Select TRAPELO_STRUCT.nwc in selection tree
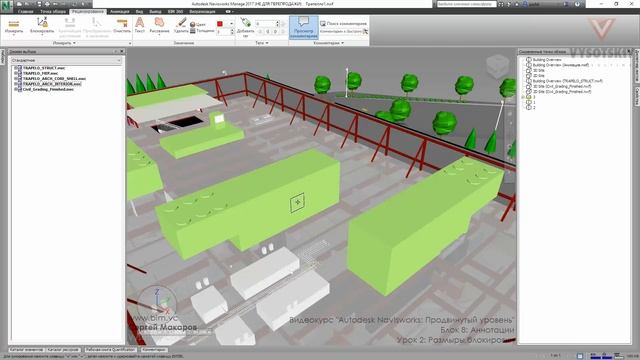Viewport: 640px width, 360px height. [44, 68]
